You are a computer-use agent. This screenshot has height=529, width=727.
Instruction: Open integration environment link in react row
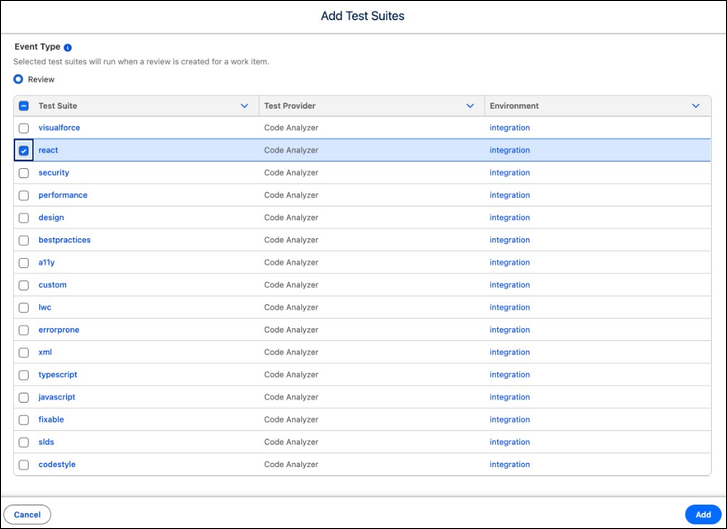[510, 150]
